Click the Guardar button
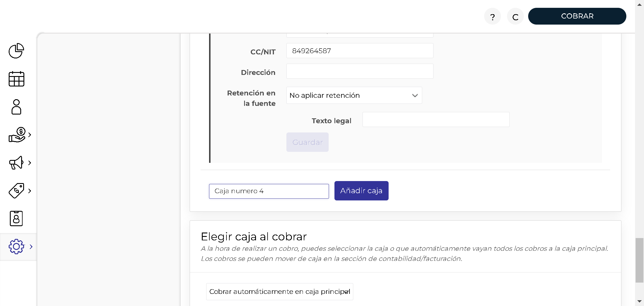 click(x=307, y=142)
